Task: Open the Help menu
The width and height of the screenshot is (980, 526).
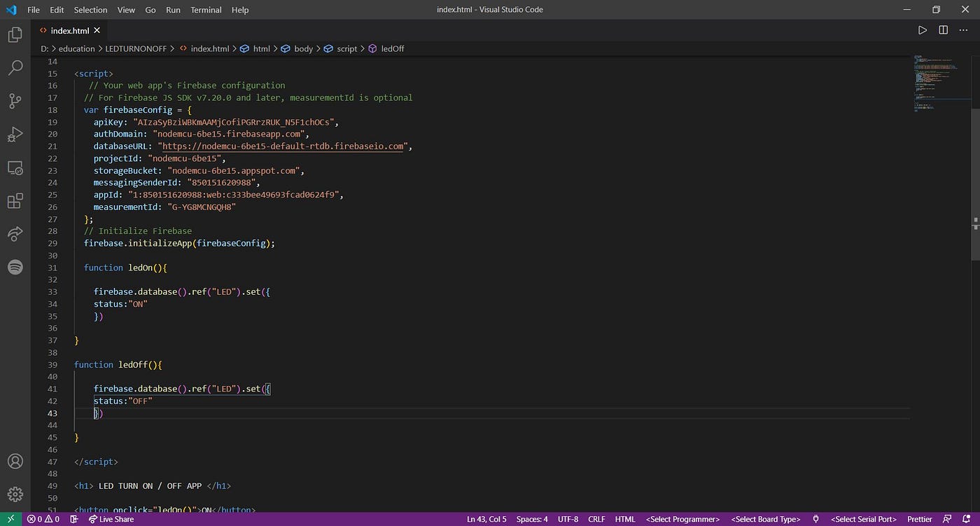Action: pos(240,10)
